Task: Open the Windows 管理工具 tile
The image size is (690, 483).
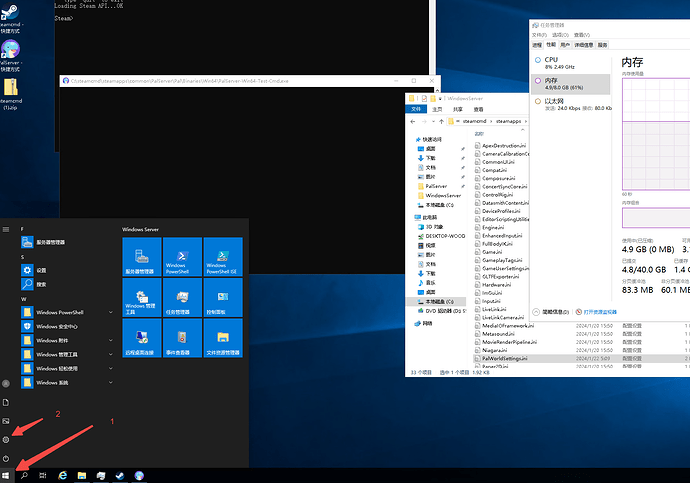Action: pos(142,297)
